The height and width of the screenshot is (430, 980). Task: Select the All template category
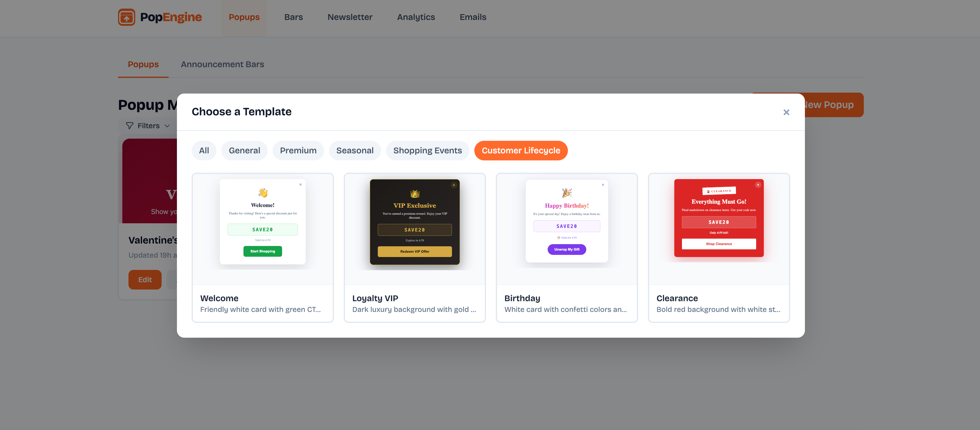[x=204, y=151]
